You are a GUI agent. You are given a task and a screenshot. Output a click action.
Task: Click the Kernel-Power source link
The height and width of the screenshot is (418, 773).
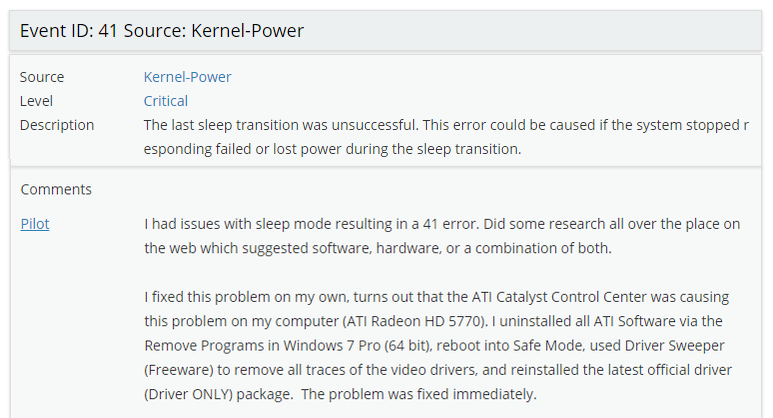point(187,77)
